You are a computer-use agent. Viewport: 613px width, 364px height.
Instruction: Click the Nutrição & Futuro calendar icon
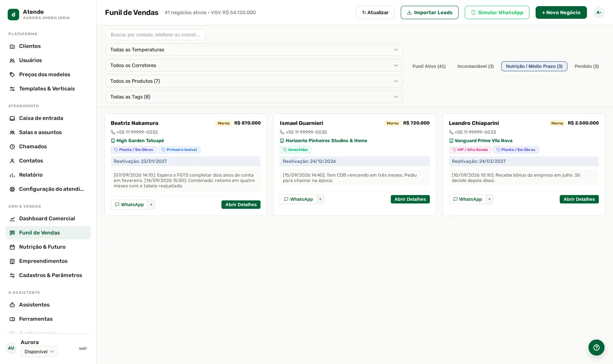[x=12, y=247]
